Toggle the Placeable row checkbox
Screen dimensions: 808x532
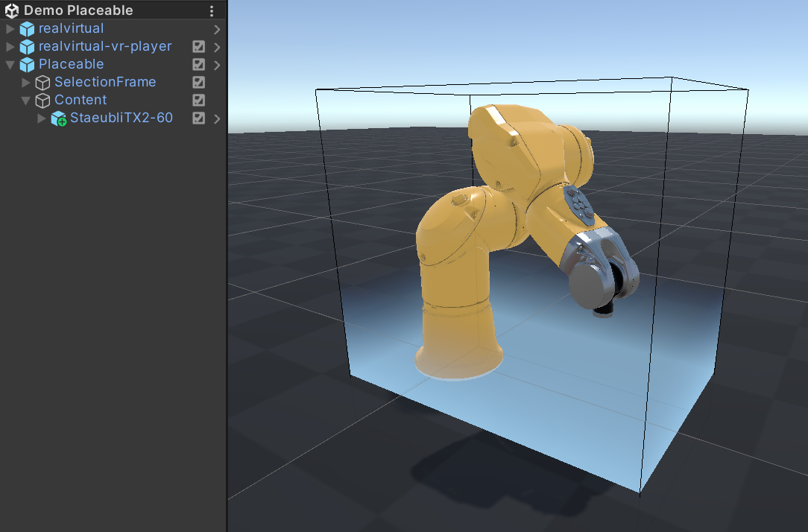pyautogui.click(x=199, y=65)
